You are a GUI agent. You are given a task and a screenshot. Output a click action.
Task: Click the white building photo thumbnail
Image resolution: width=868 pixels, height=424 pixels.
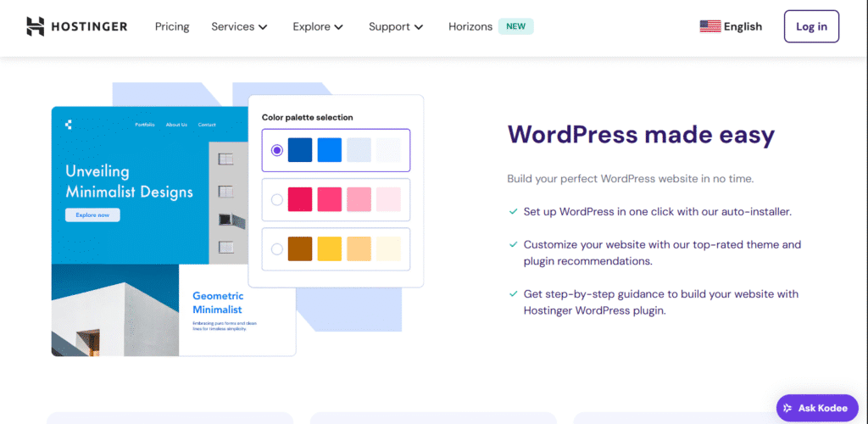[115, 310]
